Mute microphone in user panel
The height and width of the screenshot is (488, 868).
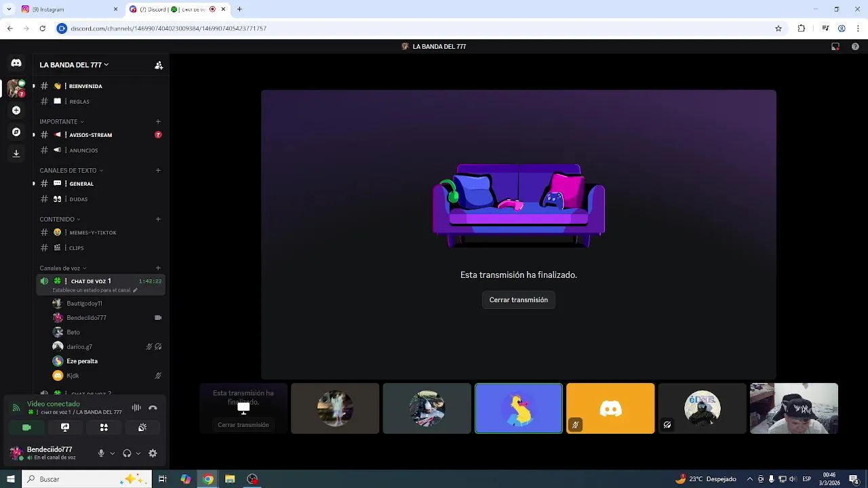[x=101, y=453]
